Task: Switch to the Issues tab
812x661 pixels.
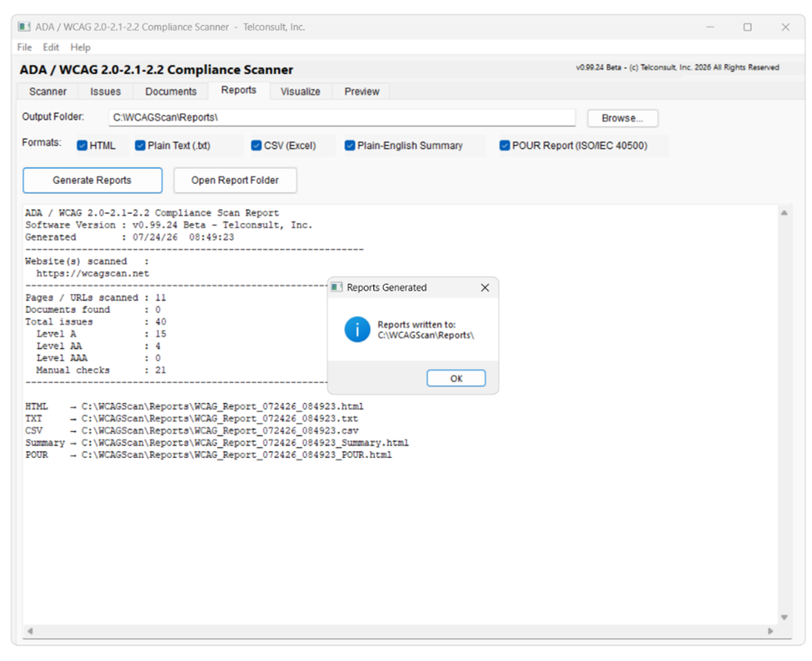Action: tap(105, 92)
